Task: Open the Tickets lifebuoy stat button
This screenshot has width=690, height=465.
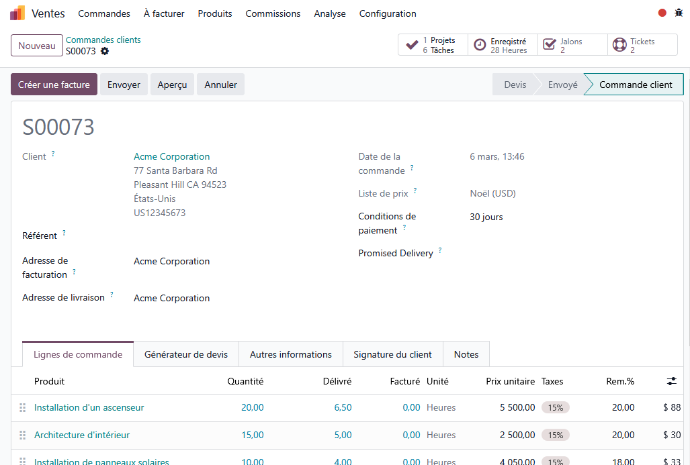Action: point(640,45)
